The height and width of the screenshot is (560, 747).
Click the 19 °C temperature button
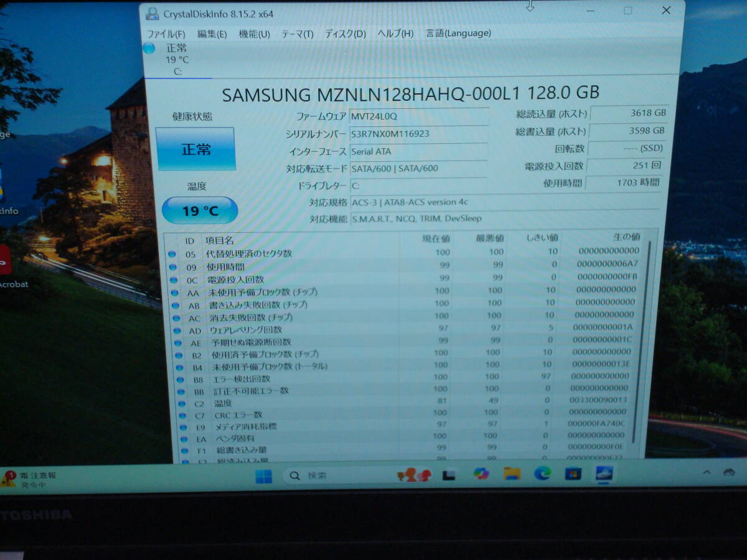200,210
